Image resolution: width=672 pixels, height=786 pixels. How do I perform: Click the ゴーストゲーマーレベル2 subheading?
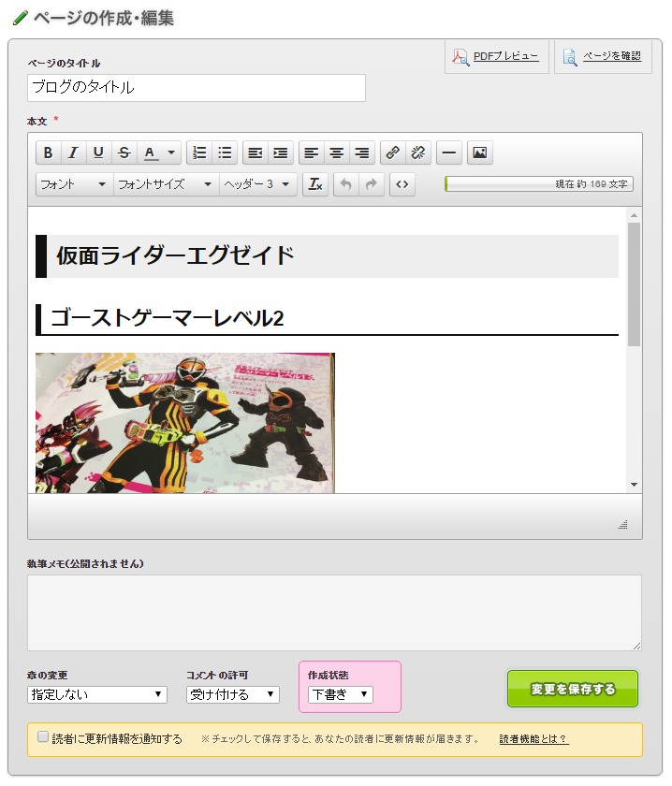(x=168, y=318)
